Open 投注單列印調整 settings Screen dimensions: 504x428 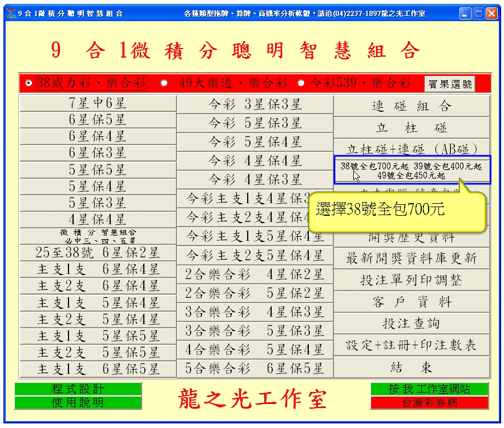pyautogui.click(x=412, y=280)
